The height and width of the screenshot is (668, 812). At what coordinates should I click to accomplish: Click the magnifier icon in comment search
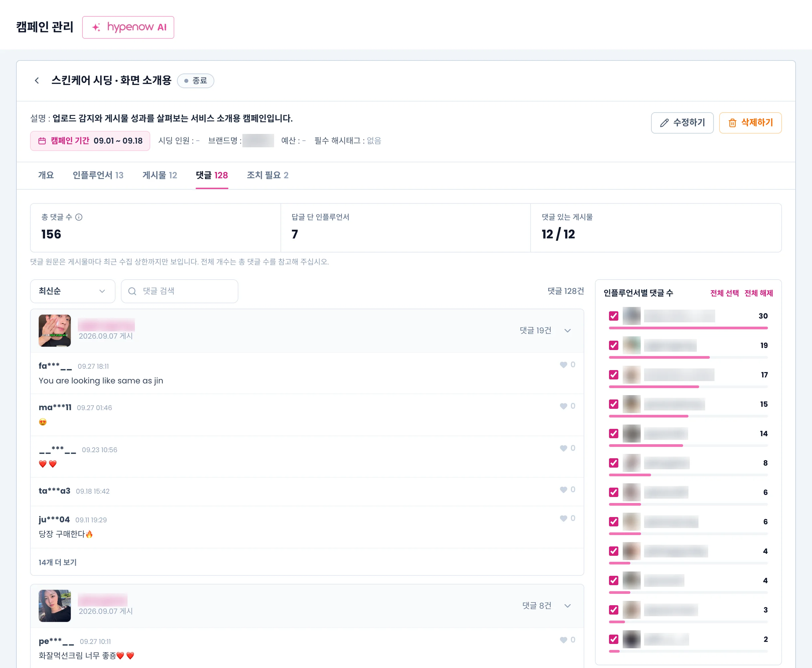(x=132, y=291)
